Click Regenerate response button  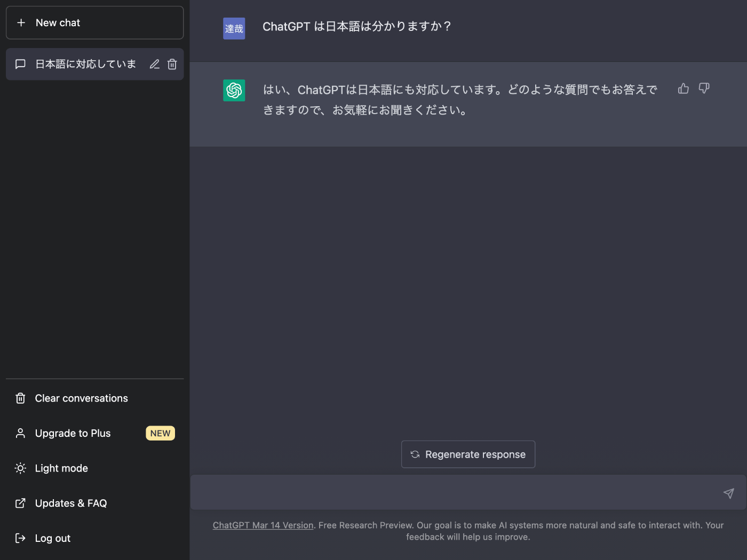[x=468, y=454]
